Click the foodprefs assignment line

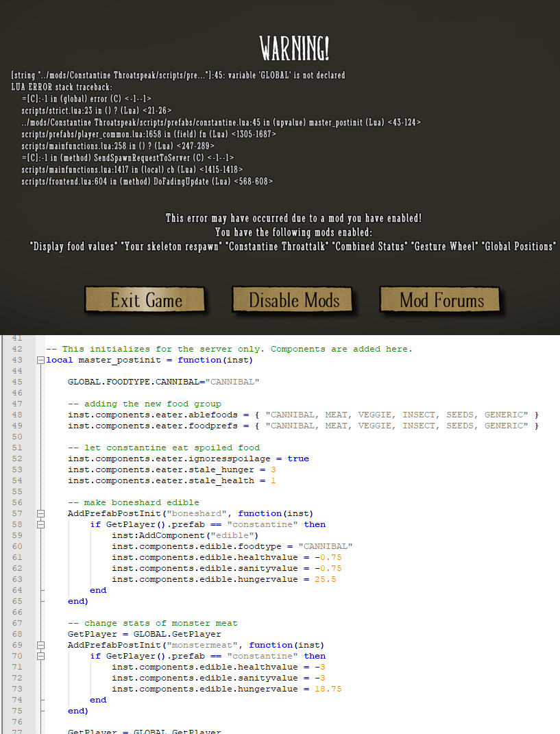coord(302,426)
